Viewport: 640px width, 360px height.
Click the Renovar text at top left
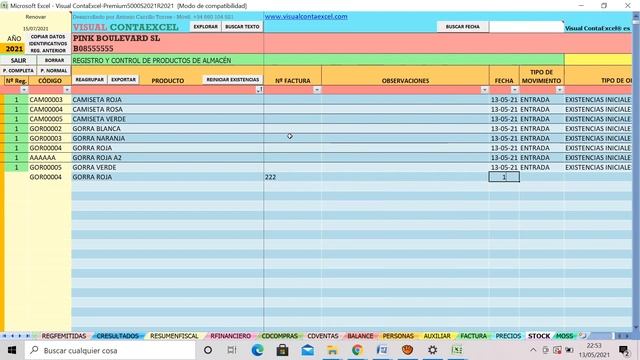point(36,17)
